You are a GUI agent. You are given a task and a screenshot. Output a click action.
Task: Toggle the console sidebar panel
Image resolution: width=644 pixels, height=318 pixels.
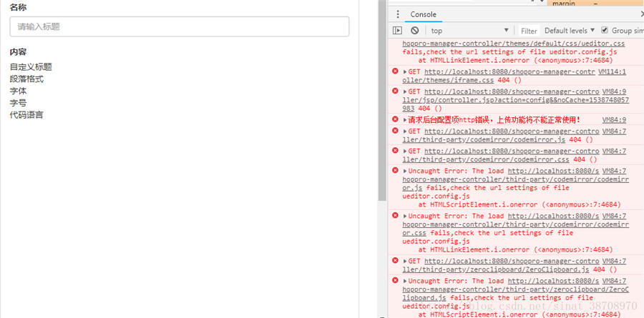(398, 31)
